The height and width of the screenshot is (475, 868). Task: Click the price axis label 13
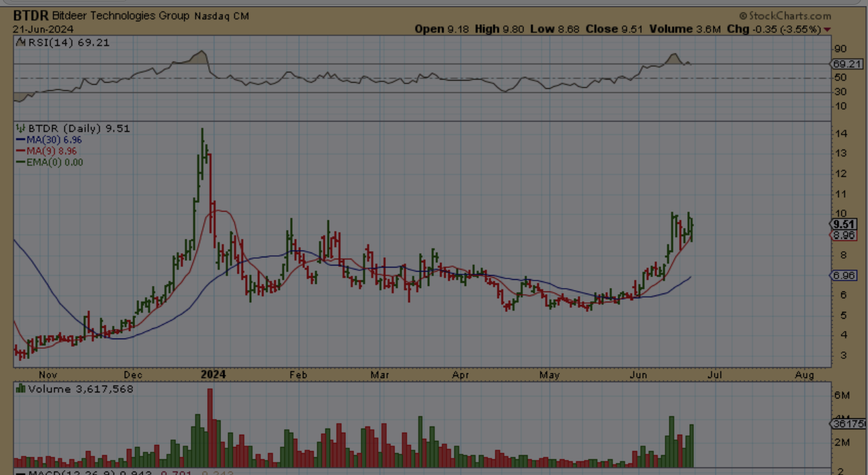pyautogui.click(x=841, y=154)
